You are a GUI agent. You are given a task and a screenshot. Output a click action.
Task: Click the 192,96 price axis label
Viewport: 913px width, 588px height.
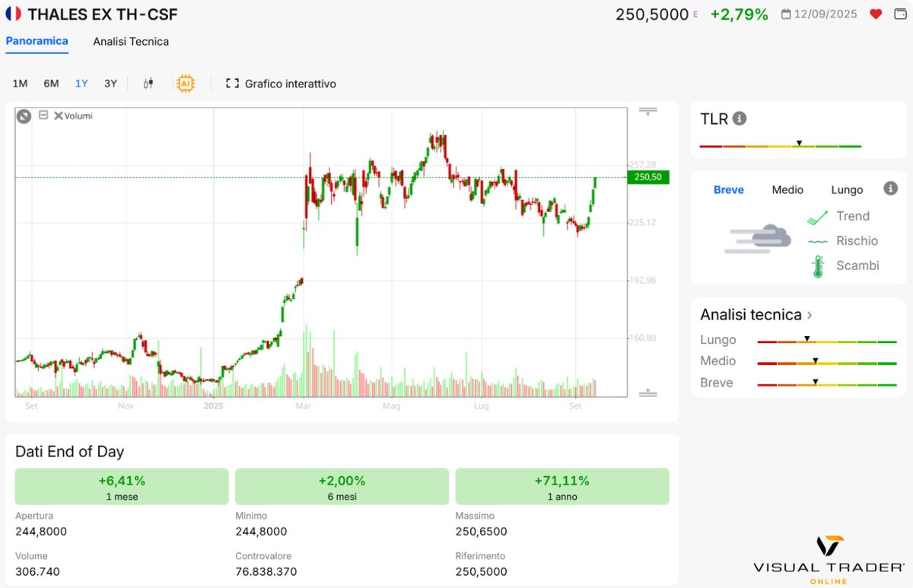pyautogui.click(x=643, y=280)
